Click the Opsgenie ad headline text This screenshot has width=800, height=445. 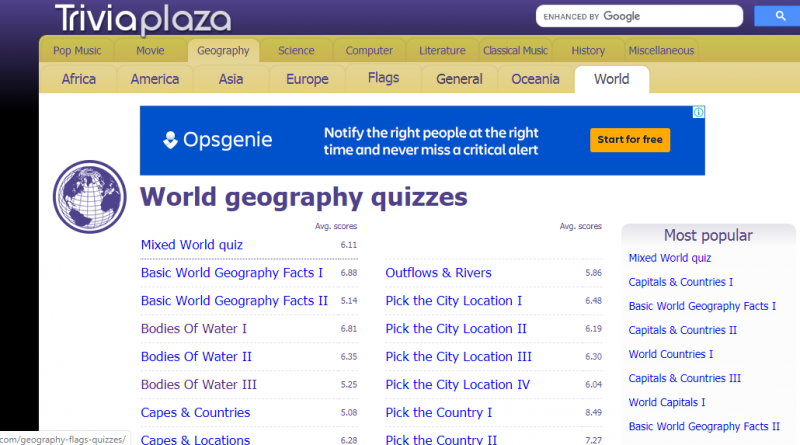click(431, 141)
